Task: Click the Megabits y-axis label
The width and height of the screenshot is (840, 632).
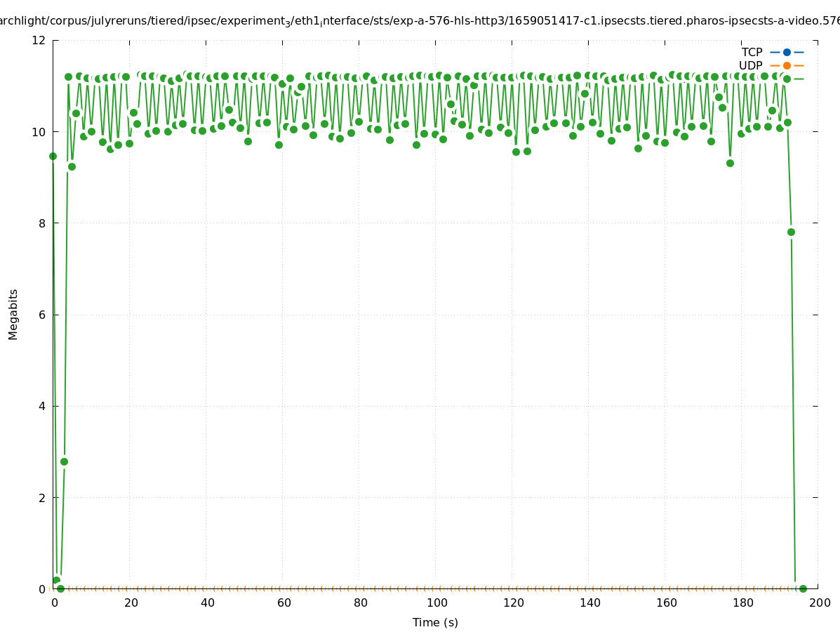Action: point(13,315)
